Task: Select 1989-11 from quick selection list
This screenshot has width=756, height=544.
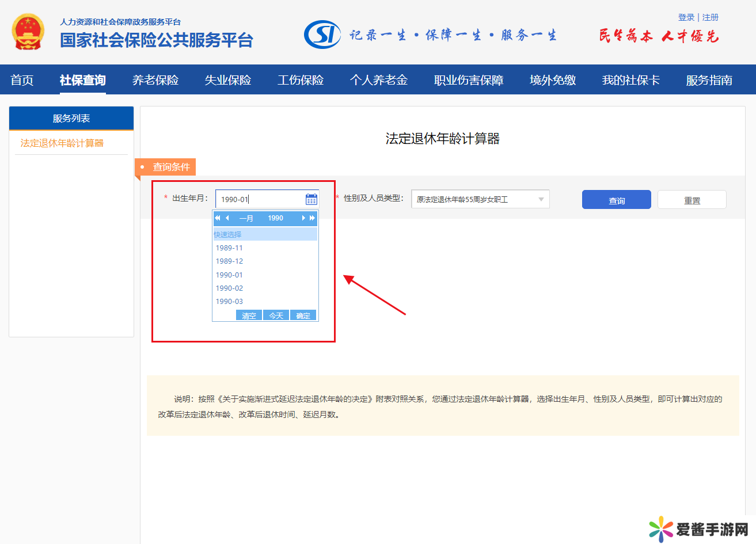Action: pos(229,248)
